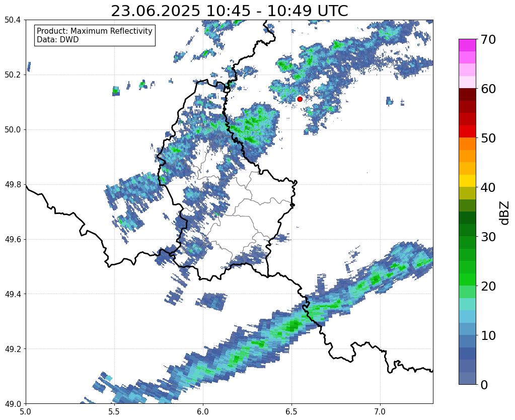
Task: Click y-axis latitude label '50.2'
Action: [13, 75]
